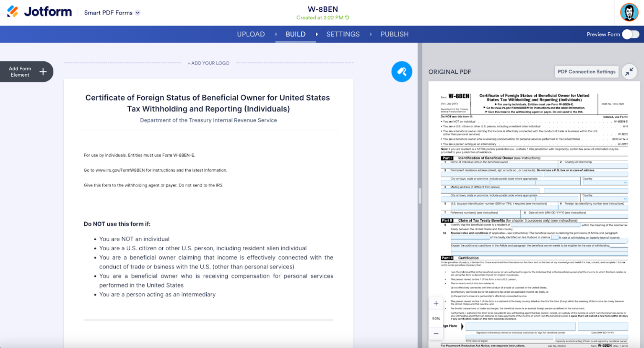Click the 90% zoom level indicator
This screenshot has height=348, width=644.
[x=436, y=319]
